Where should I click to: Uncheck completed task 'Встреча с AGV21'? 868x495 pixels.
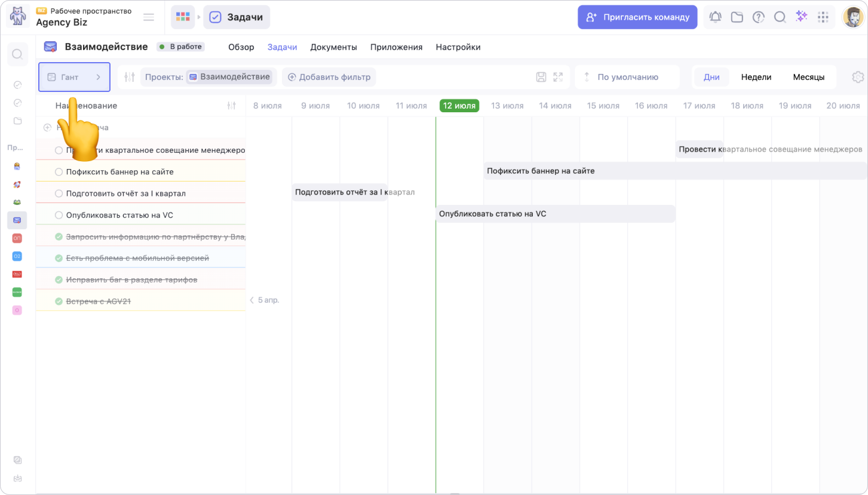click(x=59, y=302)
